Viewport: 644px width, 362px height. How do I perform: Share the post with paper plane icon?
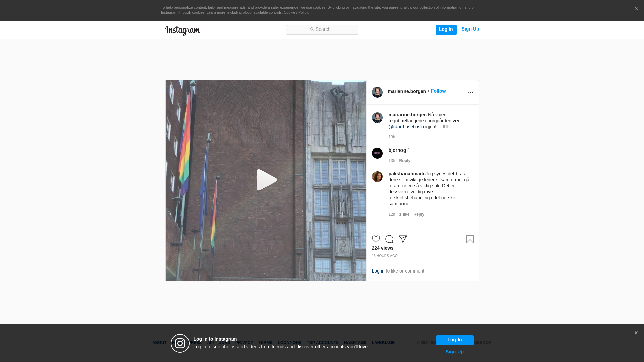tap(402, 239)
